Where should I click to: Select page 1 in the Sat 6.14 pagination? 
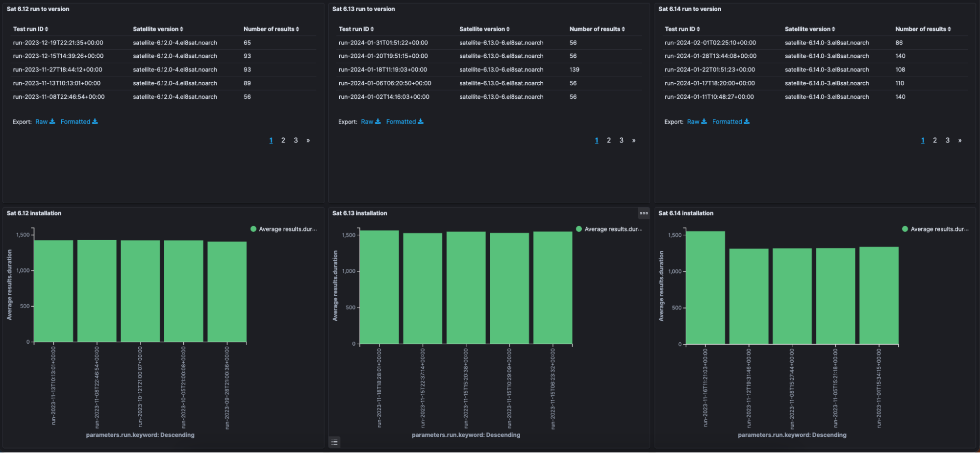pos(923,140)
